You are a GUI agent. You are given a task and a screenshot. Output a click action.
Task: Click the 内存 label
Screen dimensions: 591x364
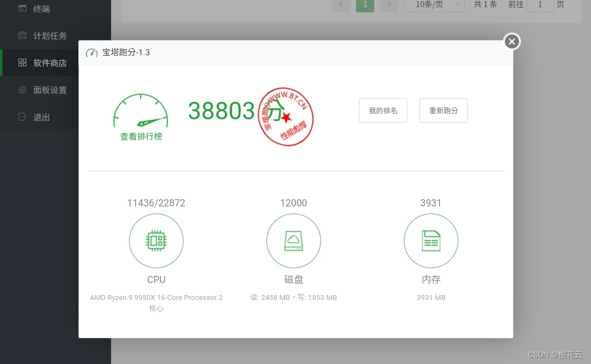point(431,280)
